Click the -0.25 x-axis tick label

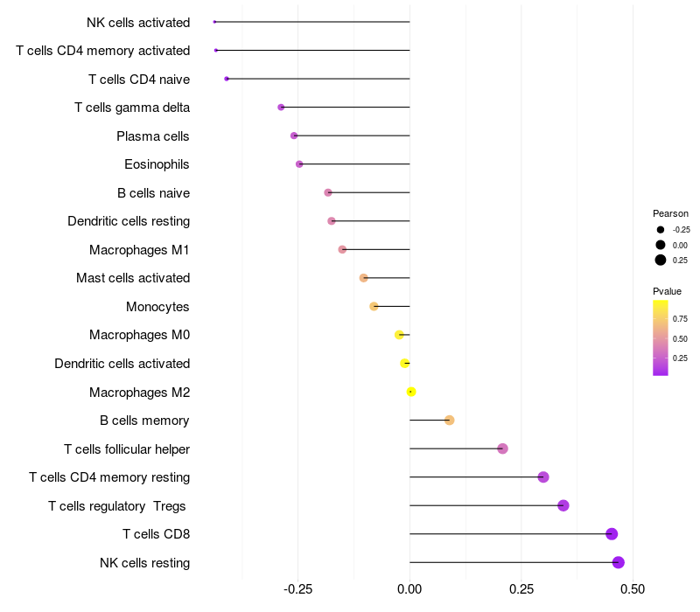point(297,589)
